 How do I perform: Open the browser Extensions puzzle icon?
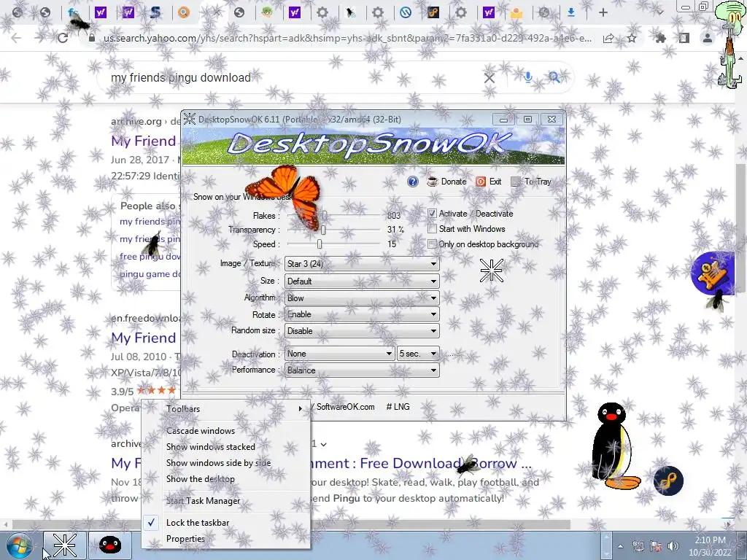pyautogui.click(x=660, y=38)
